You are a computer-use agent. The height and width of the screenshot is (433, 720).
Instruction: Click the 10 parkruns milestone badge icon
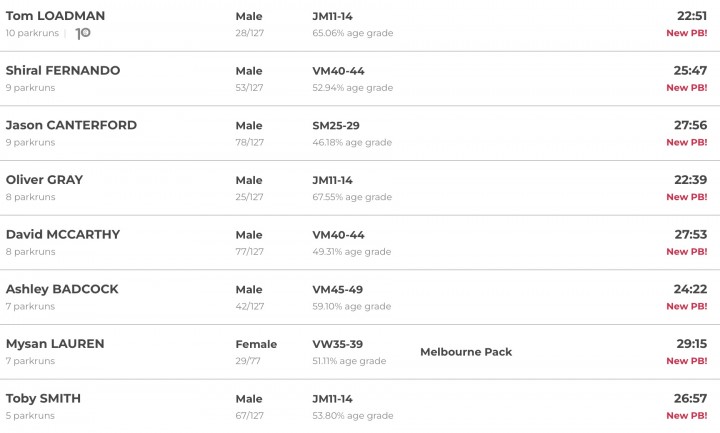tap(84, 33)
